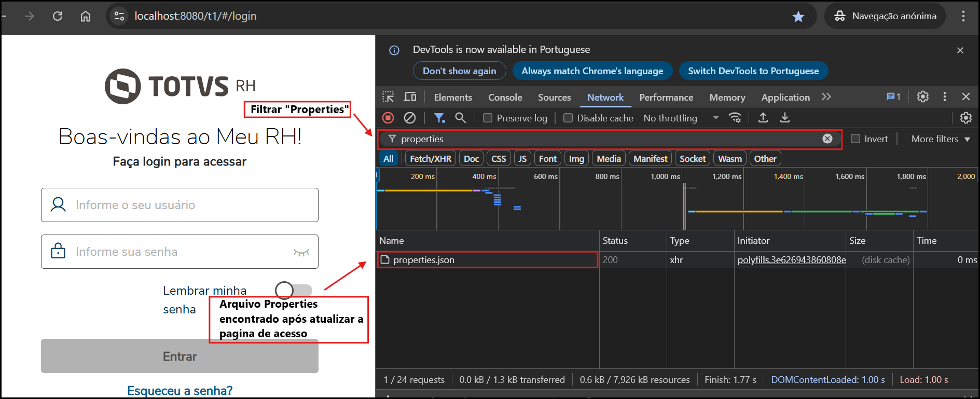Check the Disable cache option
This screenshot has height=399, width=980.
click(568, 118)
